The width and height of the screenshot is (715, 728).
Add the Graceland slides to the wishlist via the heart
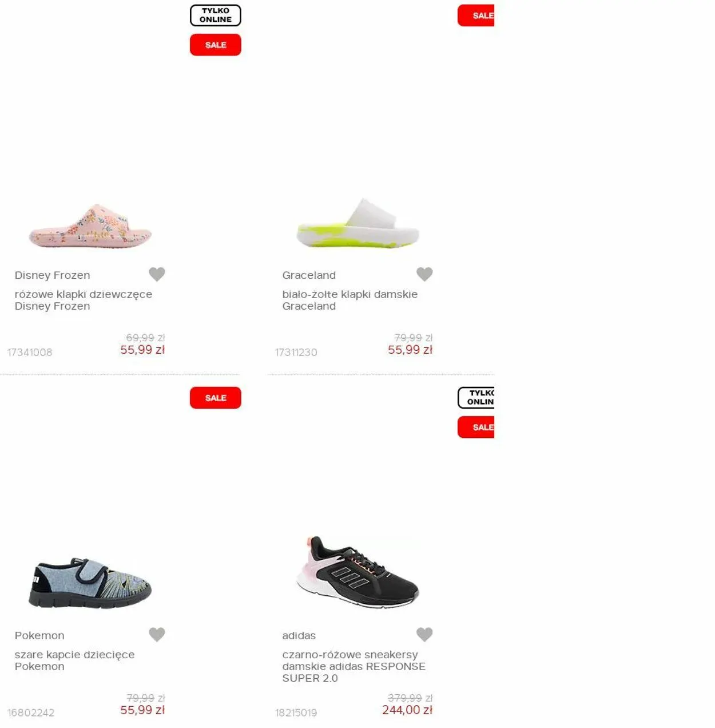coord(424,274)
